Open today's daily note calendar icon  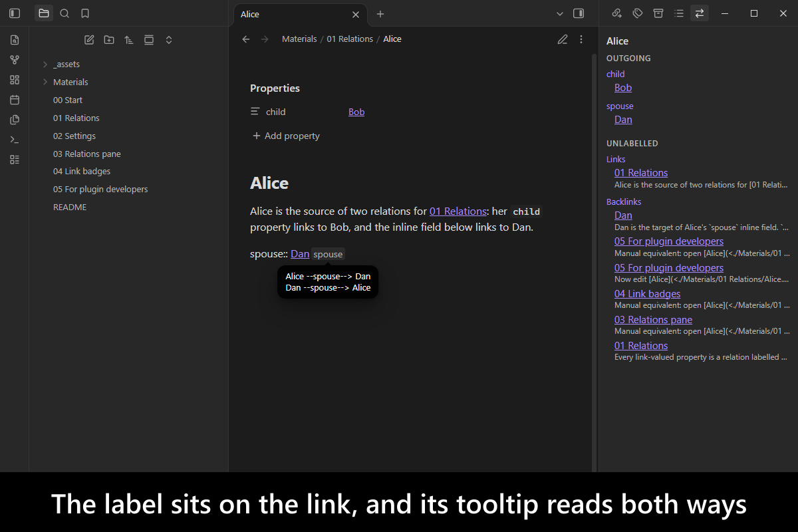tap(15, 100)
